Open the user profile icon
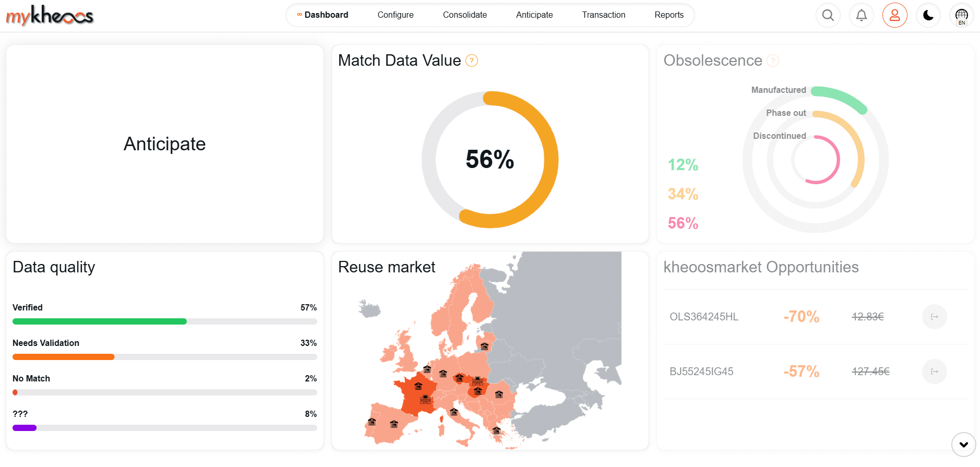This screenshot has width=980, height=467. pos(894,15)
